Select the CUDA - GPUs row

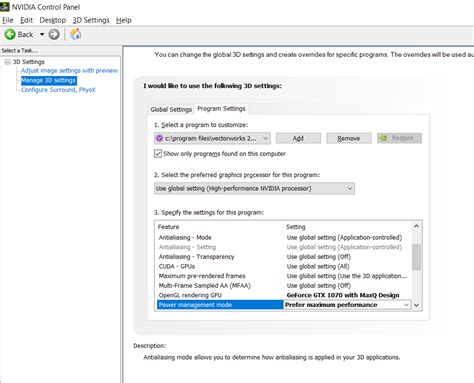[x=283, y=267]
